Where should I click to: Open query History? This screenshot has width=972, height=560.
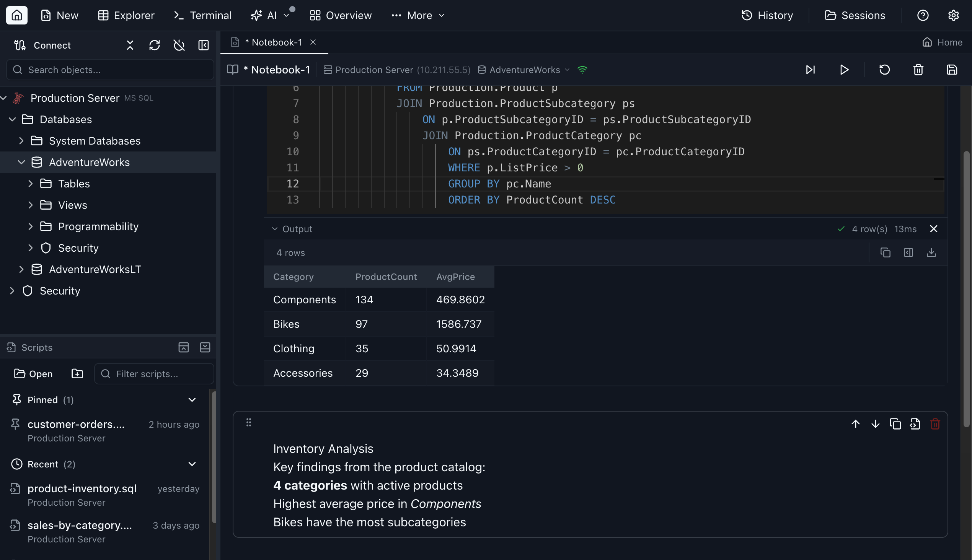(x=767, y=15)
